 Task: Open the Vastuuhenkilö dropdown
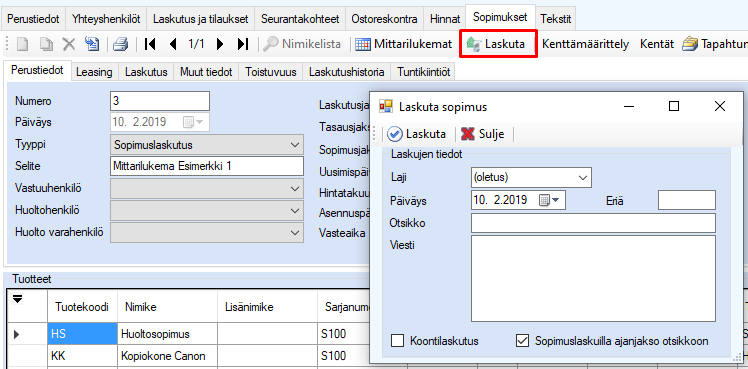pyautogui.click(x=207, y=188)
